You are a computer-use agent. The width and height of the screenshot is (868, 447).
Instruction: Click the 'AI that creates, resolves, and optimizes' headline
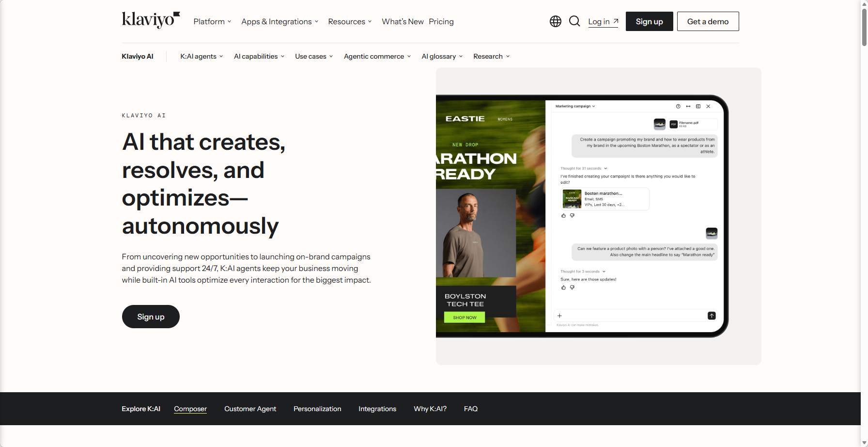pos(204,184)
